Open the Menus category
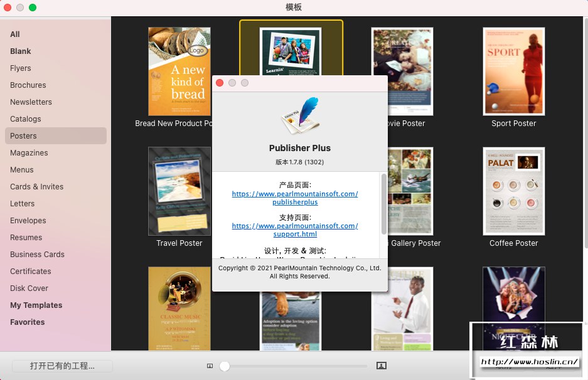 coord(22,170)
